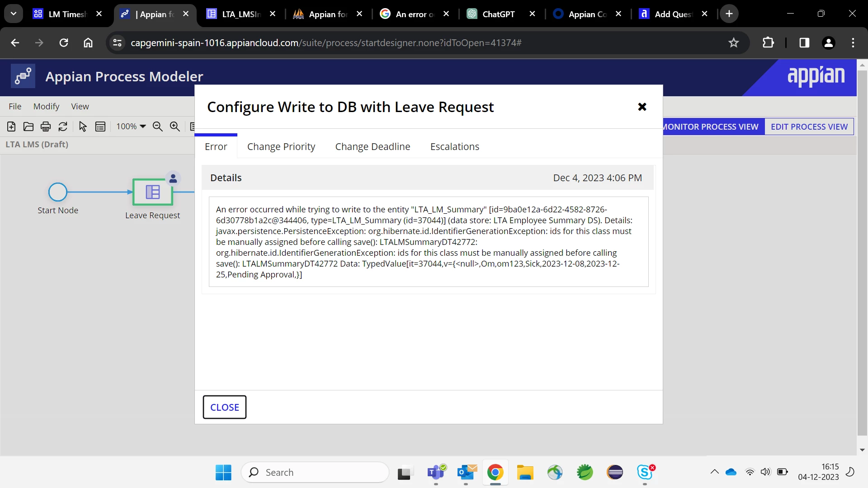Click the LTA LMS (Draft) title
868x488 pixels.
point(37,145)
